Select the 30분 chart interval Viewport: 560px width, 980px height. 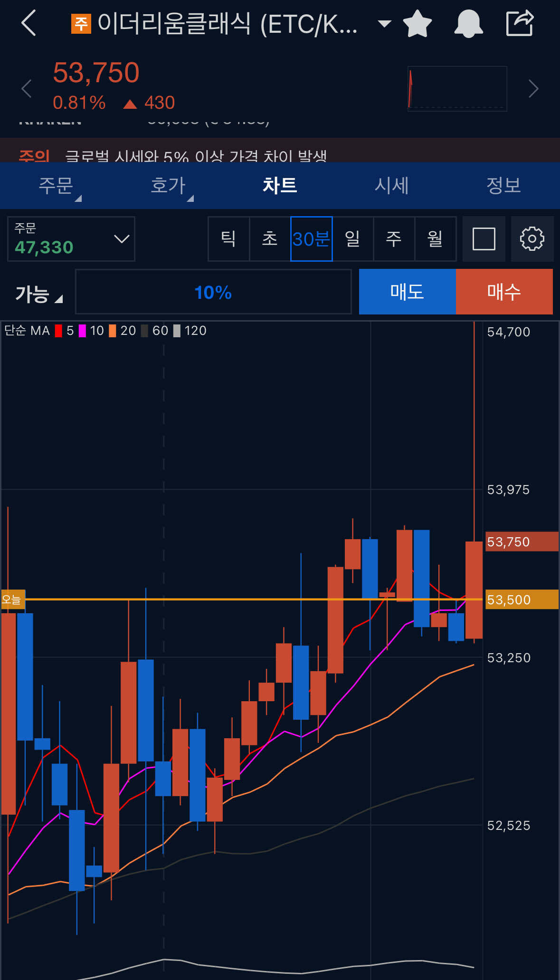(311, 239)
